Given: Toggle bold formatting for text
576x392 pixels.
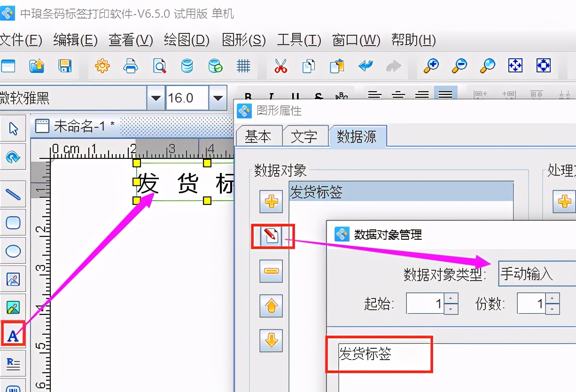Looking at the screenshot, I should point(247,94).
